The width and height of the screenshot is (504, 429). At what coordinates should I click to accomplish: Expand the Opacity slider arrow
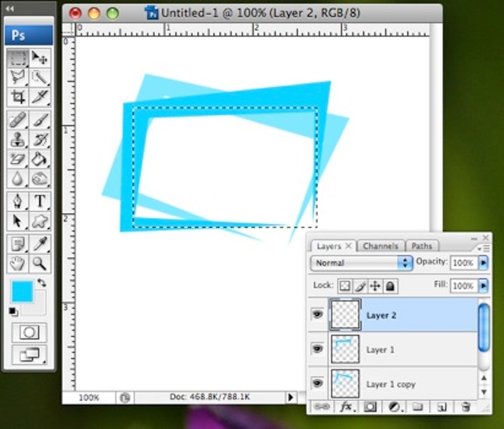point(483,263)
